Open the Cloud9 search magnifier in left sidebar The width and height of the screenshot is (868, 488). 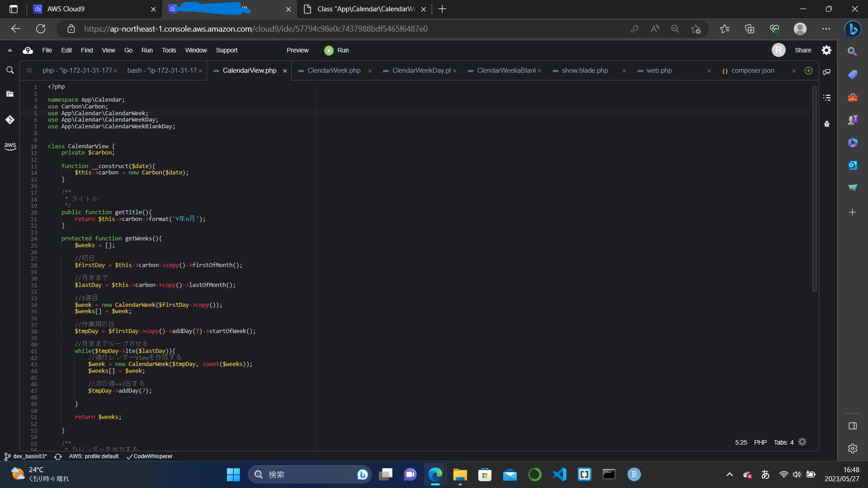[x=10, y=70]
